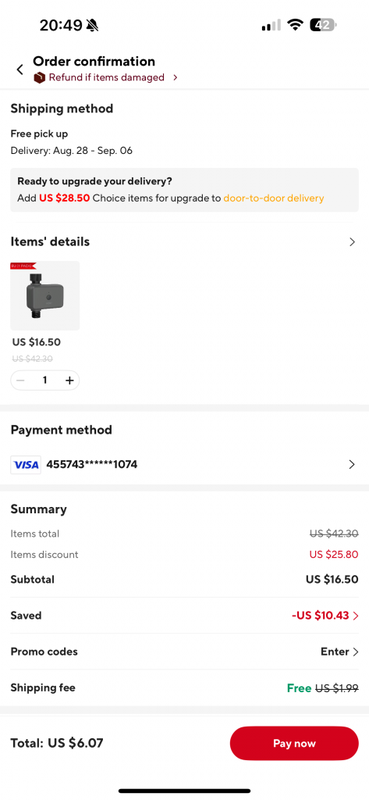
Task: Follow the door-to-door delivery link
Action: coord(274,198)
